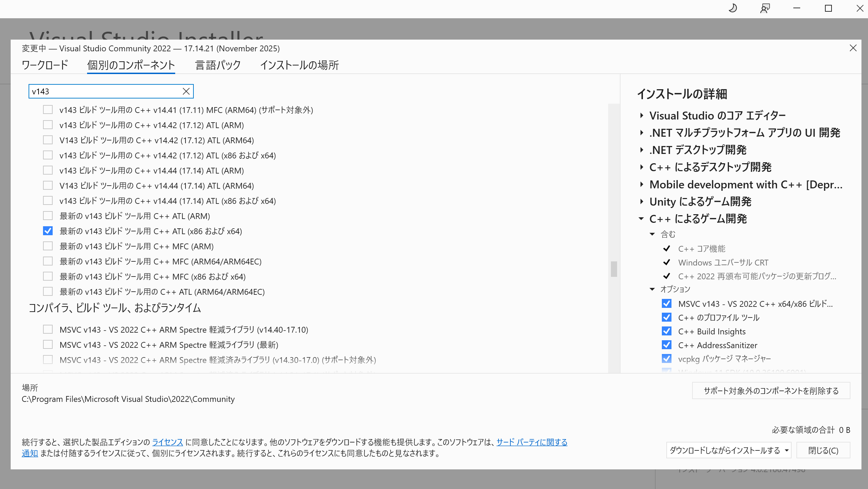Uncheck C++ Build Insights option

coord(666,331)
